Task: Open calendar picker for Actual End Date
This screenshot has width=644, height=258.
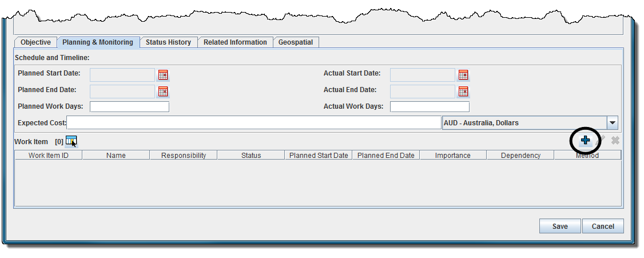Action: click(x=463, y=91)
